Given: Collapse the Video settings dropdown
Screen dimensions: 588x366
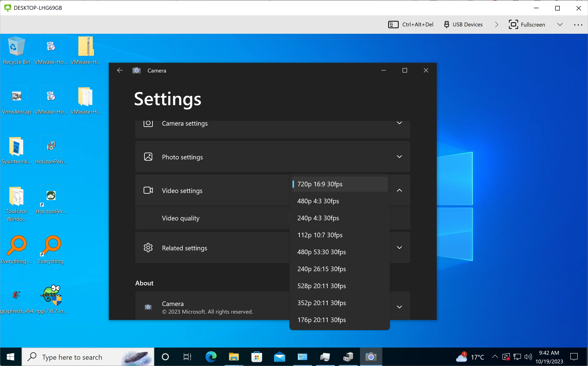Looking at the screenshot, I should (x=399, y=191).
